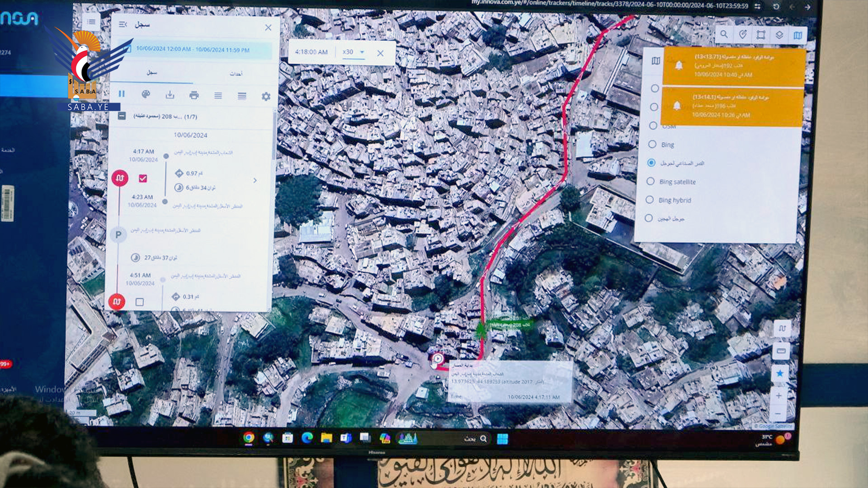Switch to the compact list view icon

tap(218, 96)
